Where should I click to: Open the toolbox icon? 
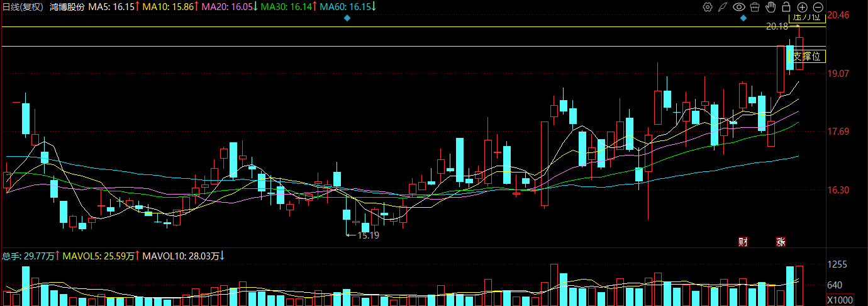click(x=755, y=7)
